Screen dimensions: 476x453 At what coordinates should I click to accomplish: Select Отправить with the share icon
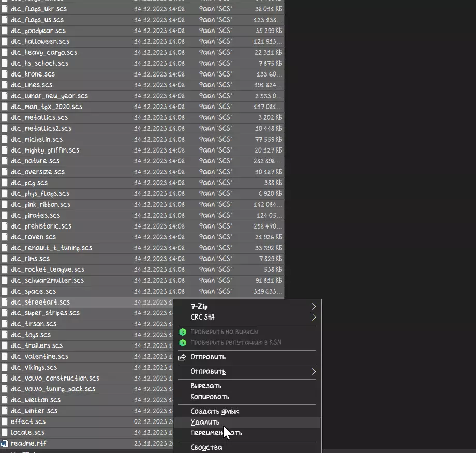click(247, 357)
